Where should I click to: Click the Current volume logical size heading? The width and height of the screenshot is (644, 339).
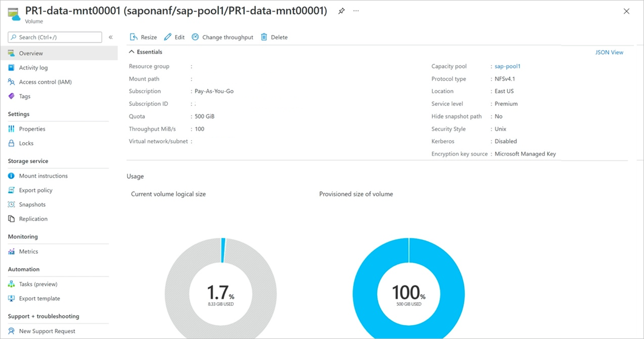168,194
